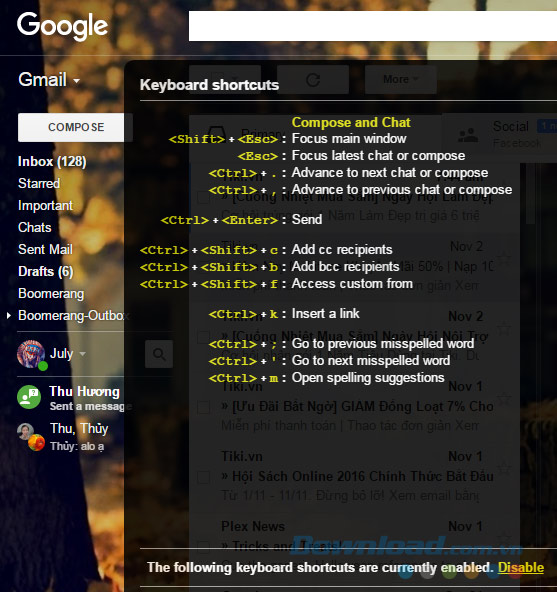Open the More dropdown in toolbar
The height and width of the screenshot is (592, 557).
pos(401,80)
